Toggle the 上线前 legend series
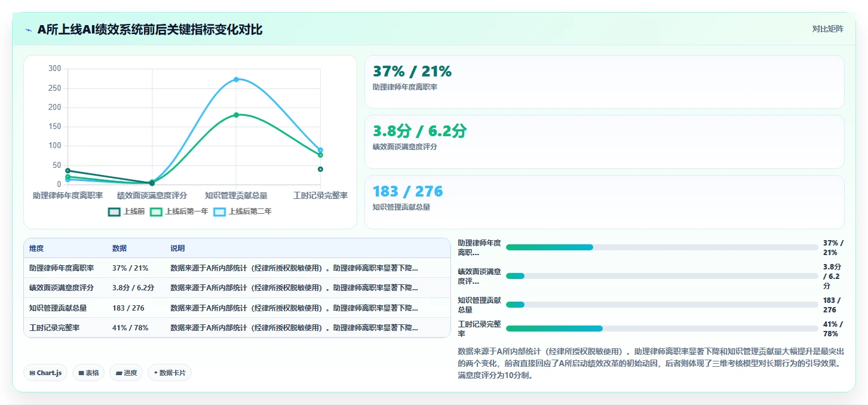 tap(127, 211)
